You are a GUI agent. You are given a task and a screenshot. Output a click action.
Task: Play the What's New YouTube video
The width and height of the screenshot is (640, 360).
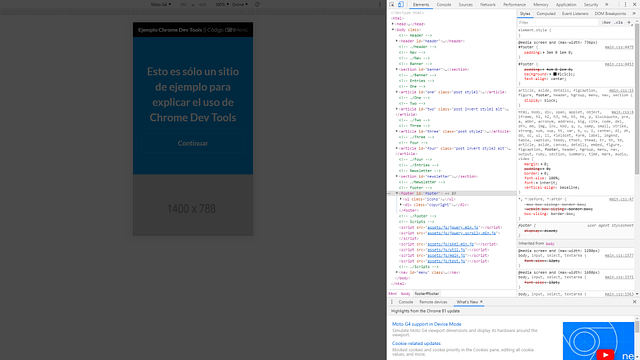(605, 355)
